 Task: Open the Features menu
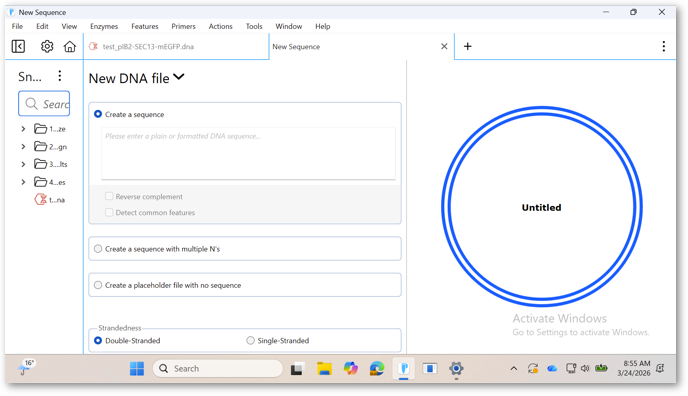pos(145,26)
